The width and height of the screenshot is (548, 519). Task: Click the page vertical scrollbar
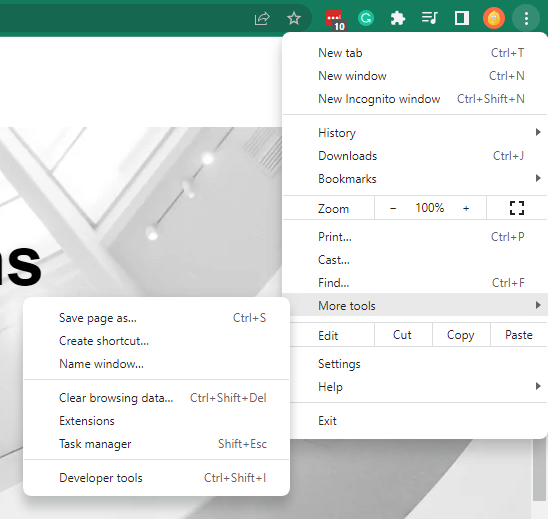click(x=539, y=470)
